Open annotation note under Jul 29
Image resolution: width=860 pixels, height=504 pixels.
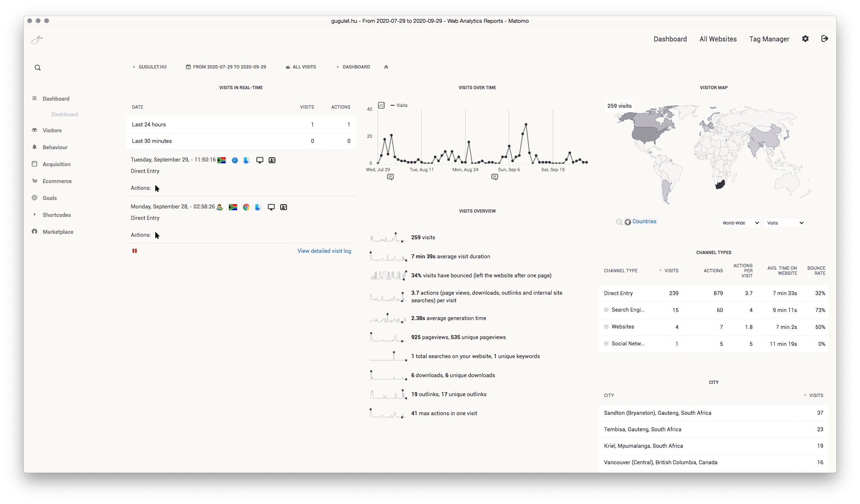pos(390,177)
